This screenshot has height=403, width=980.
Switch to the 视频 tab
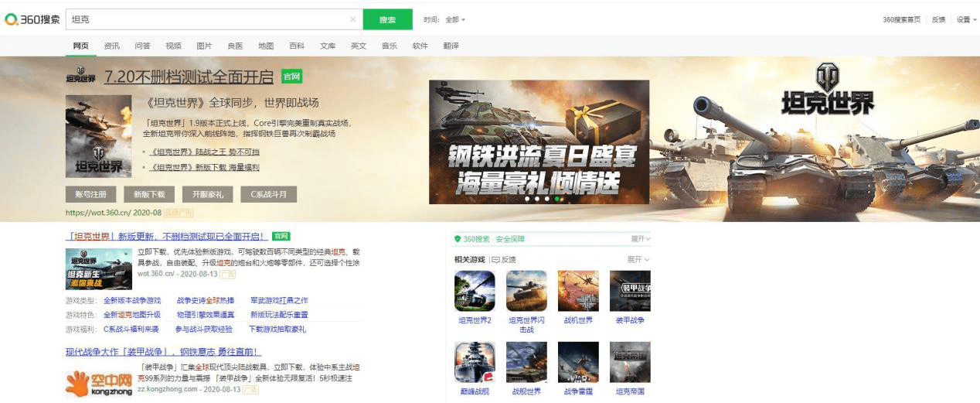(174, 46)
